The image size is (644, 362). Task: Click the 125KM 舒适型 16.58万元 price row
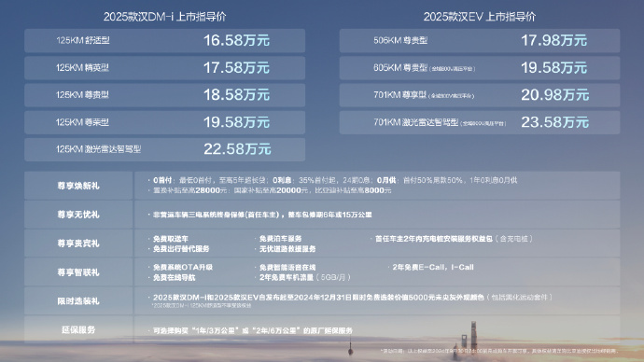pos(164,41)
